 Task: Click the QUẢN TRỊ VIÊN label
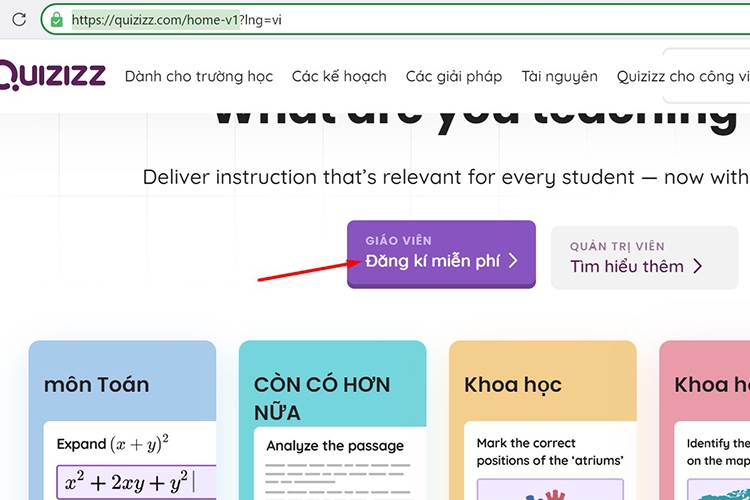pyautogui.click(x=617, y=246)
